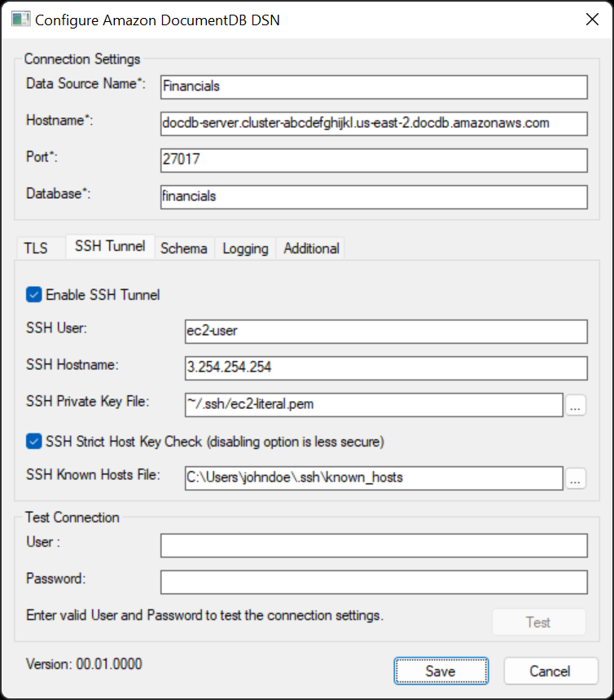Toggle the Enable SSH Tunnel checkbox
The image size is (614, 700).
coord(34,295)
